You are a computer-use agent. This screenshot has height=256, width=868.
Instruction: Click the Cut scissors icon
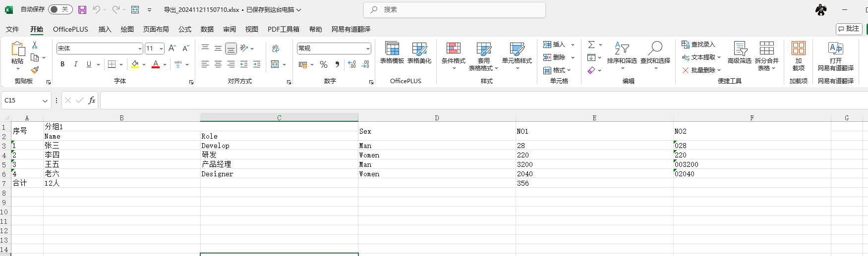point(34,45)
